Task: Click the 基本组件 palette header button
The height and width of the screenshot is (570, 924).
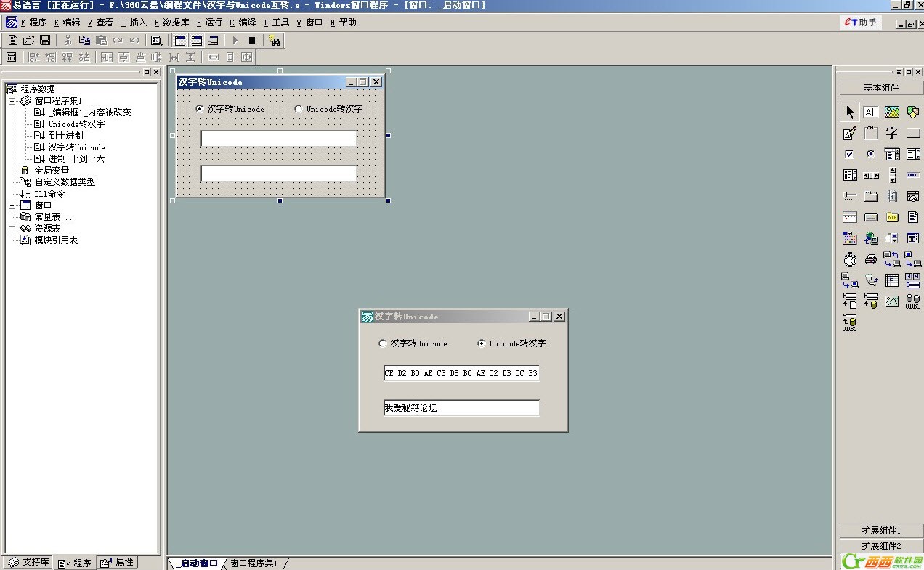Action: (x=880, y=88)
